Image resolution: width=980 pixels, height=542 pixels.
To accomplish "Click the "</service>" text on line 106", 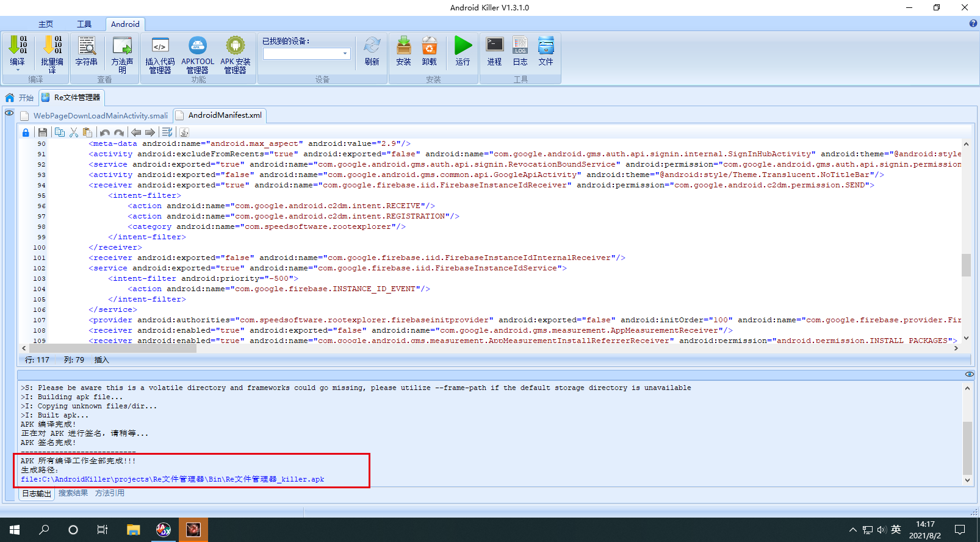I will 113,310.
